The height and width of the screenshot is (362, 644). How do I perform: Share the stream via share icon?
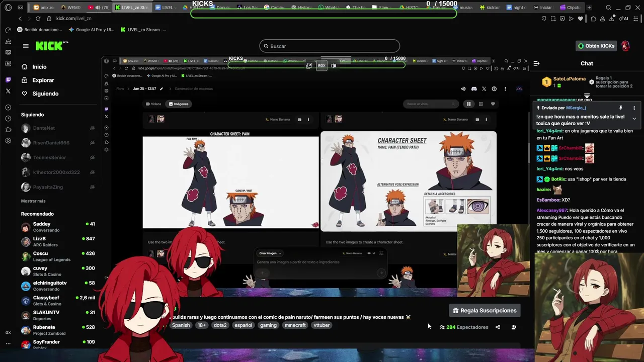pos(498,327)
